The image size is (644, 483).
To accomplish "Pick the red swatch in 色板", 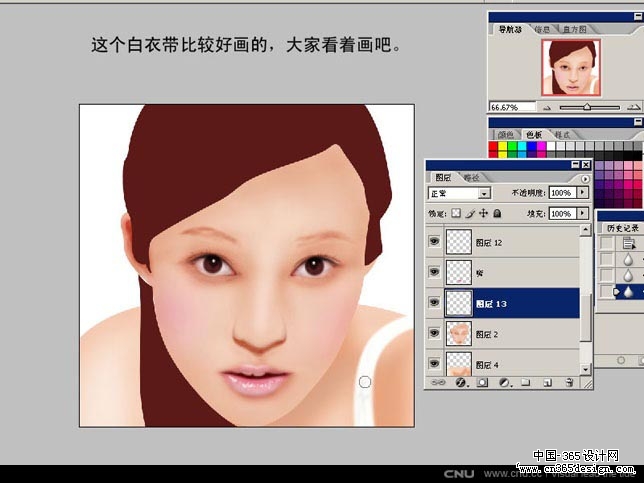I will (x=493, y=146).
